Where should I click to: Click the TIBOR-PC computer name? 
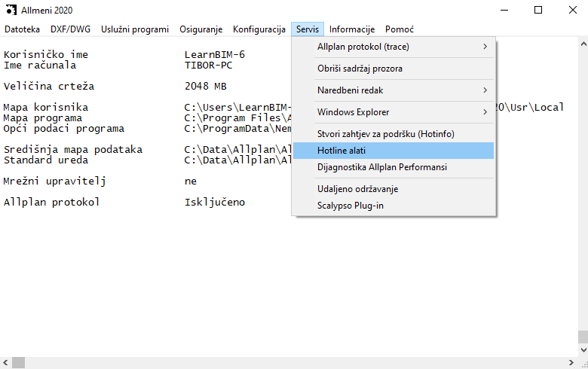coord(209,66)
